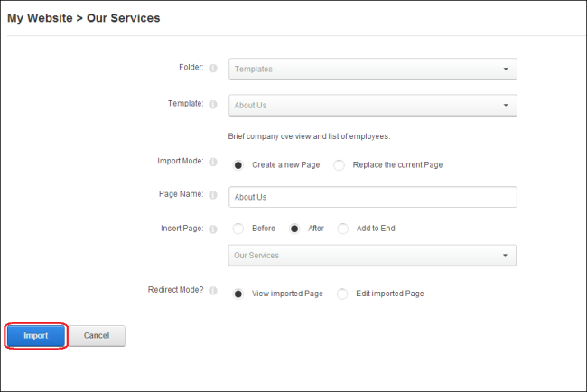Click the info icon next to Template

pyautogui.click(x=213, y=104)
